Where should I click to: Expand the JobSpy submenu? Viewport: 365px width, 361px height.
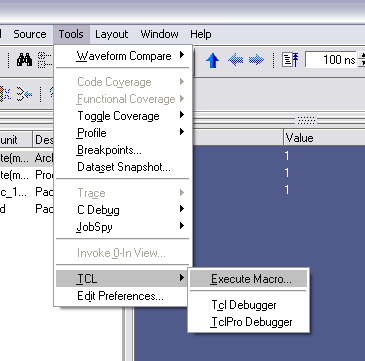click(x=123, y=227)
